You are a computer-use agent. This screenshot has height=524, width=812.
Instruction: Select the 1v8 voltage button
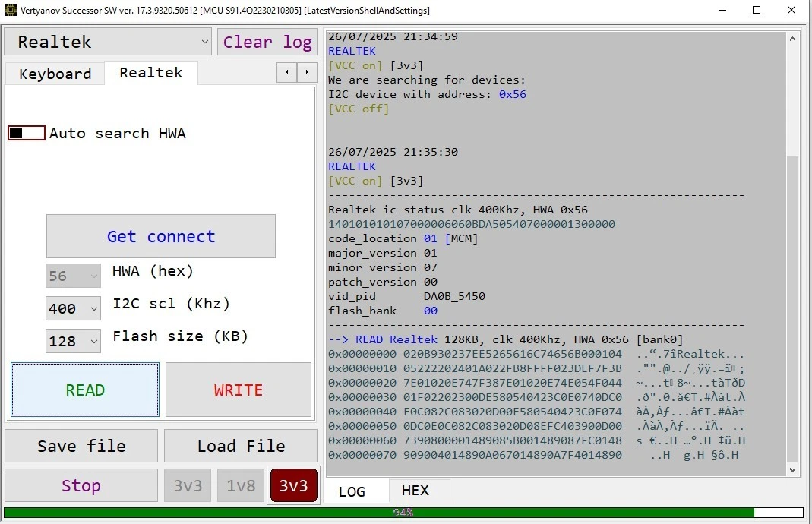point(241,486)
